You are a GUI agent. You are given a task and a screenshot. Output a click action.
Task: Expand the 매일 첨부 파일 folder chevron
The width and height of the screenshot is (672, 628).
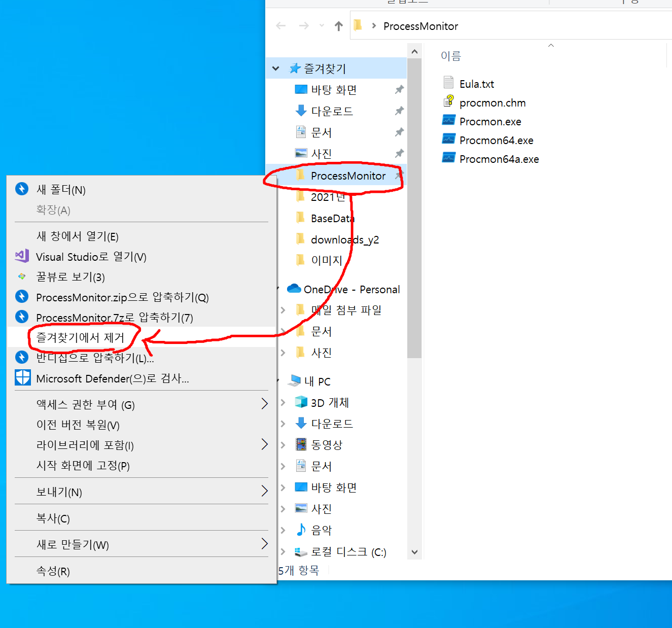[283, 310]
